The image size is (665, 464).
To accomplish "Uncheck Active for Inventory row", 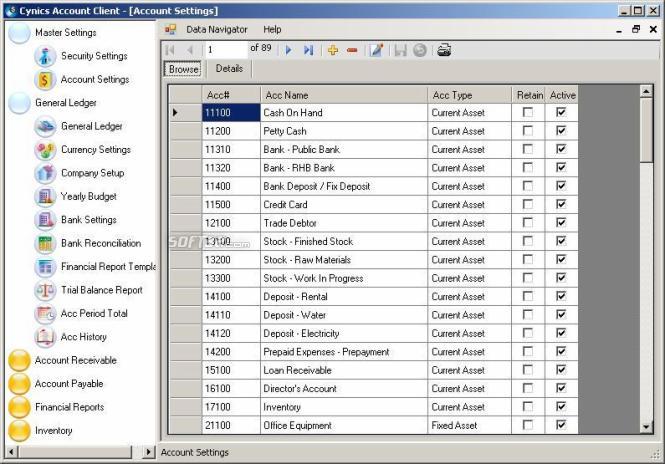I will click(x=561, y=406).
